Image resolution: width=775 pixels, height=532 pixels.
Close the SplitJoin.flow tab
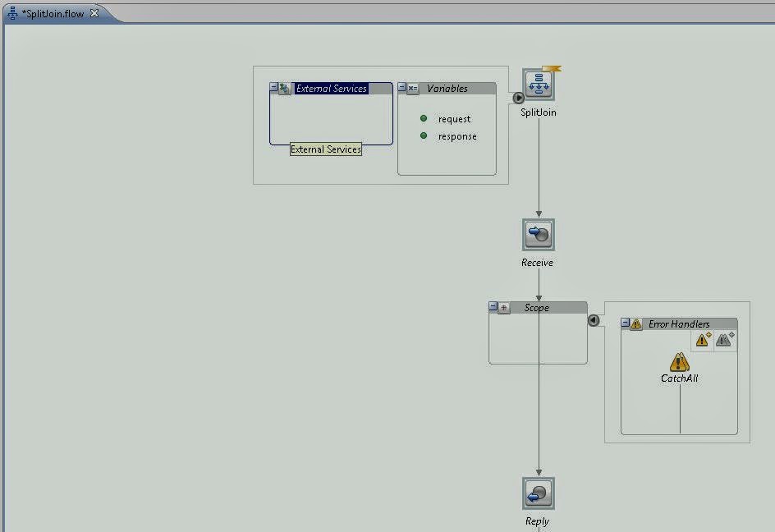[x=94, y=13]
